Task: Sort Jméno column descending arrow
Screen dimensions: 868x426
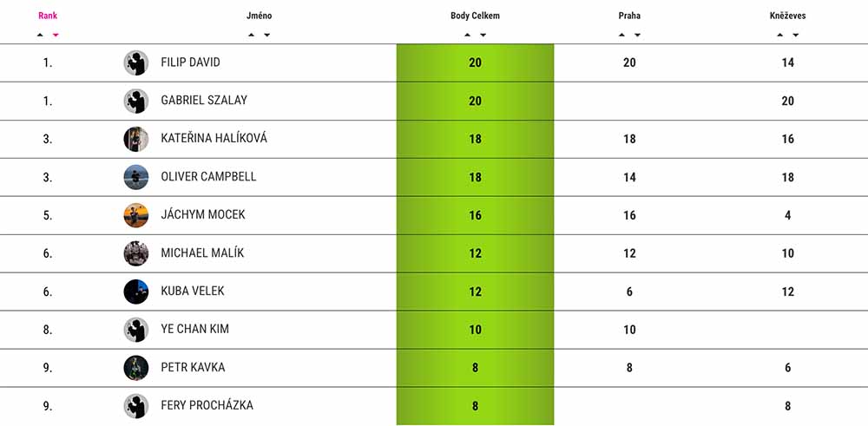Action: click(266, 35)
